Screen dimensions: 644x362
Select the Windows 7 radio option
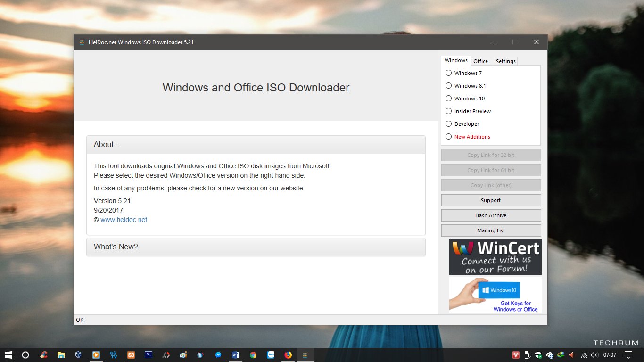click(x=463, y=73)
